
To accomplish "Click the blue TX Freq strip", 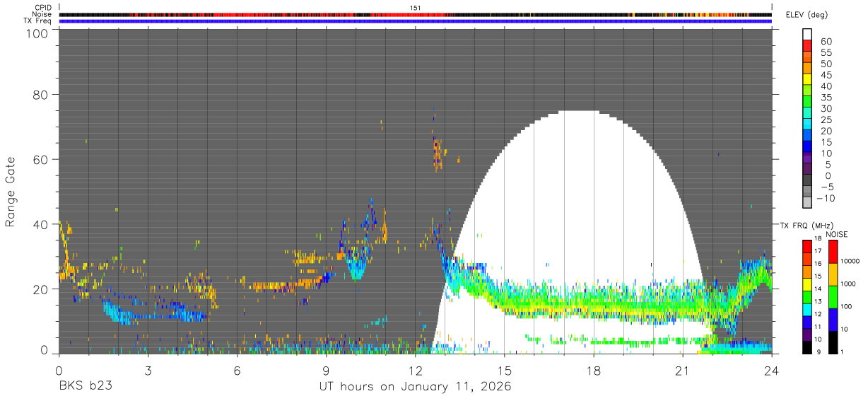I will coord(416,21).
